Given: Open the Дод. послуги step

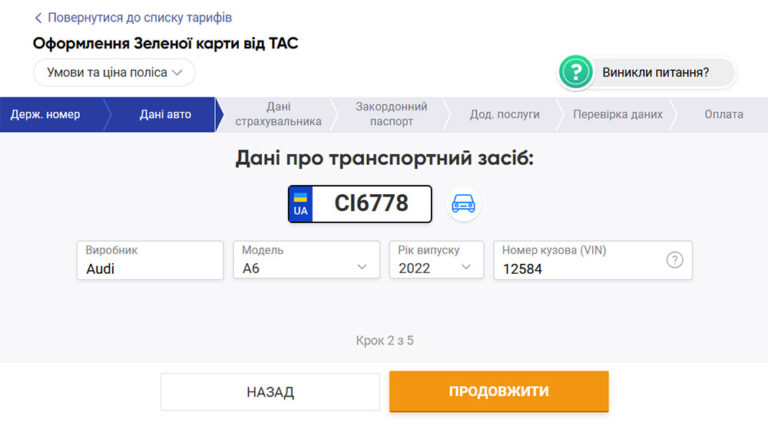Looking at the screenshot, I should (504, 115).
